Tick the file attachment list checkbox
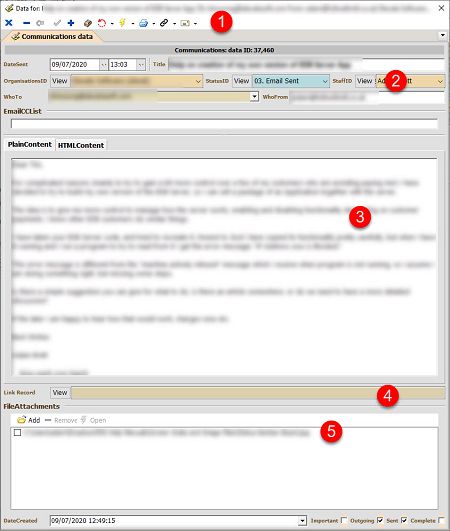The image size is (450, 531). (17, 432)
